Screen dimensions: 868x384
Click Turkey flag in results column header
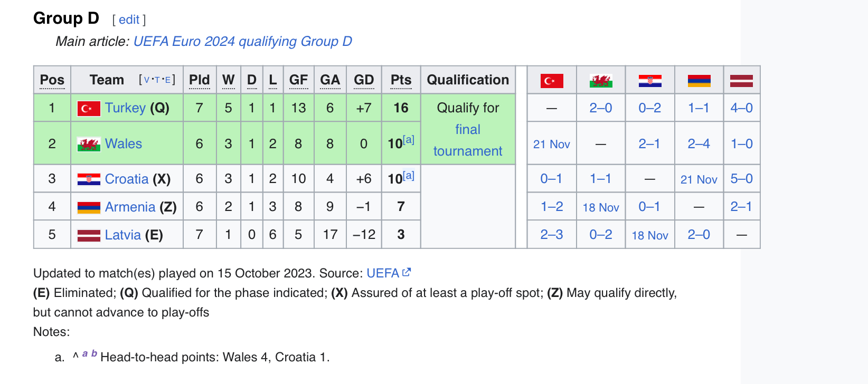coord(552,81)
